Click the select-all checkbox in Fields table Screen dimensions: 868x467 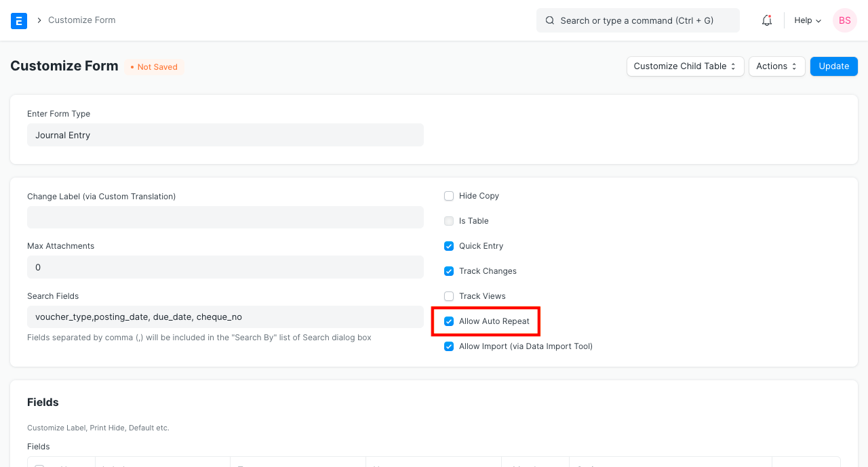(x=39, y=465)
